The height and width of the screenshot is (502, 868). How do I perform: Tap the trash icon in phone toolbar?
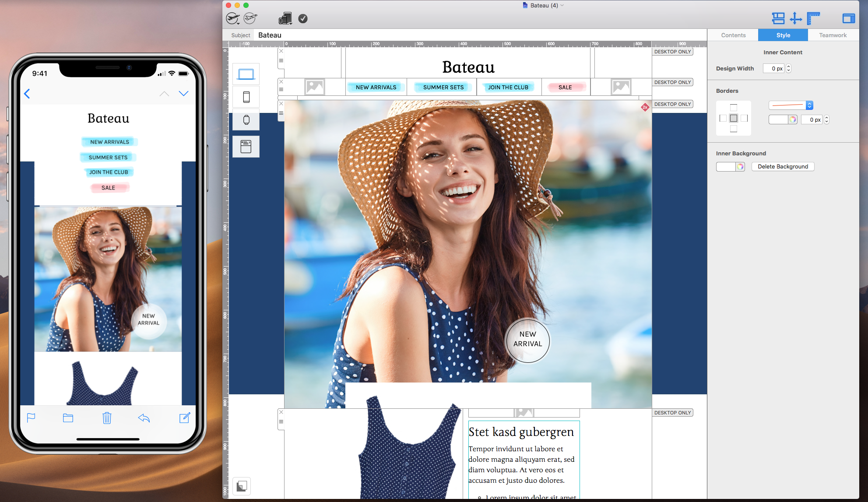107,418
